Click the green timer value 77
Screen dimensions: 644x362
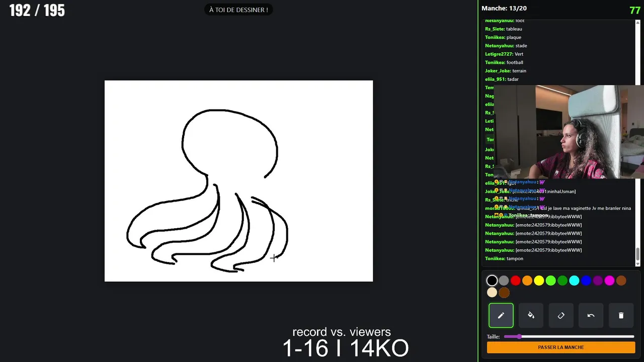pos(635,10)
